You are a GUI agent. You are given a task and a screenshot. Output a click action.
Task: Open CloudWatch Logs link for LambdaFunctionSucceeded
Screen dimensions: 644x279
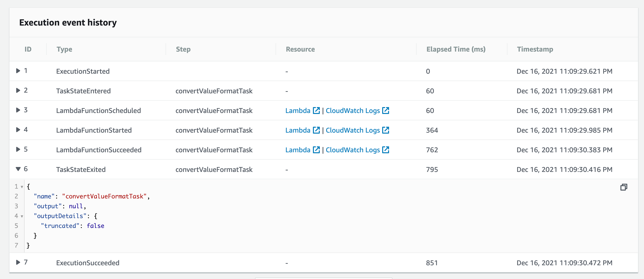pos(352,150)
